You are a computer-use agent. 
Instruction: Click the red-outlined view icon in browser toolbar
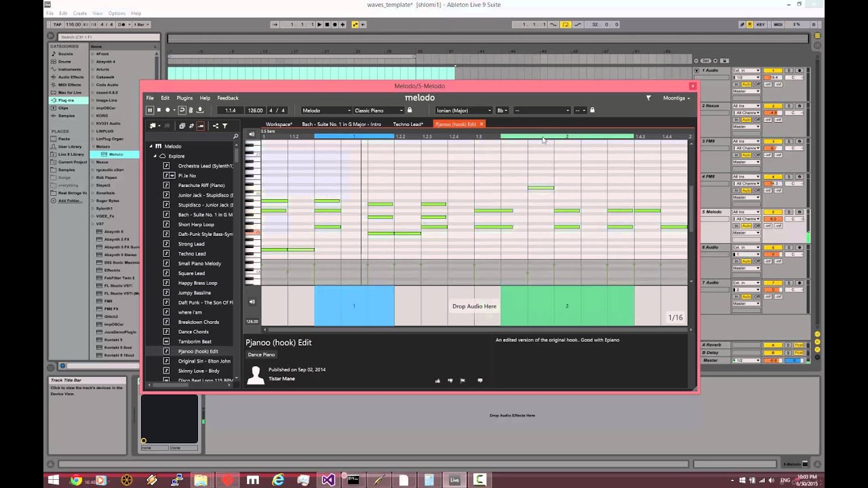point(201,125)
